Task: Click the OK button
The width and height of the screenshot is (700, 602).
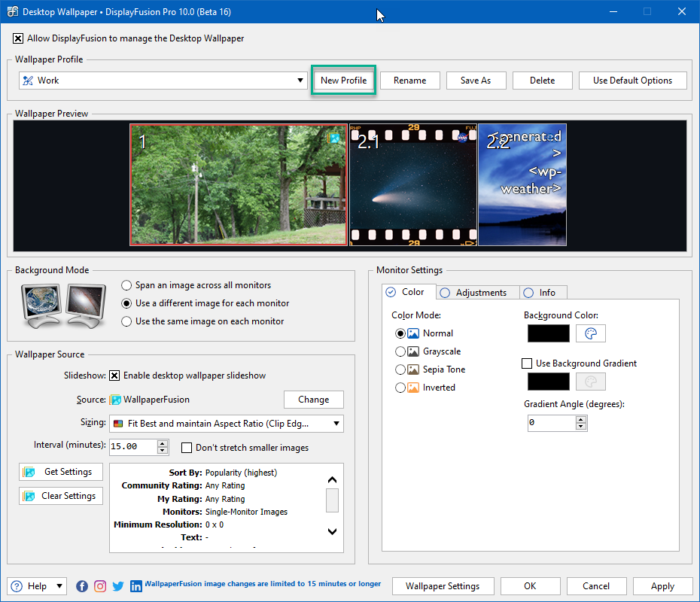Action: pos(530,586)
